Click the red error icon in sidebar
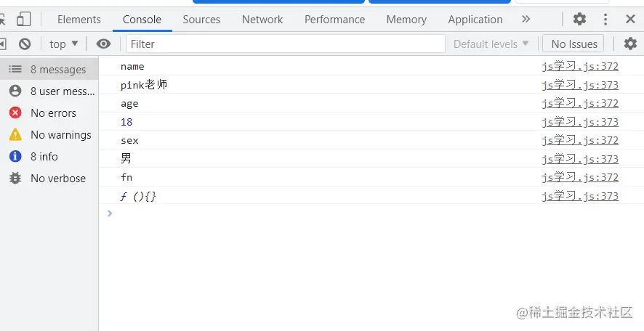This screenshot has height=331, width=644. click(15, 113)
